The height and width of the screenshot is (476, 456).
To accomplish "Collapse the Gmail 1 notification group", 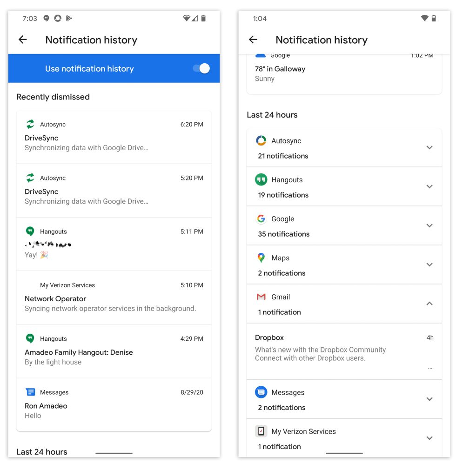I will 429,304.
